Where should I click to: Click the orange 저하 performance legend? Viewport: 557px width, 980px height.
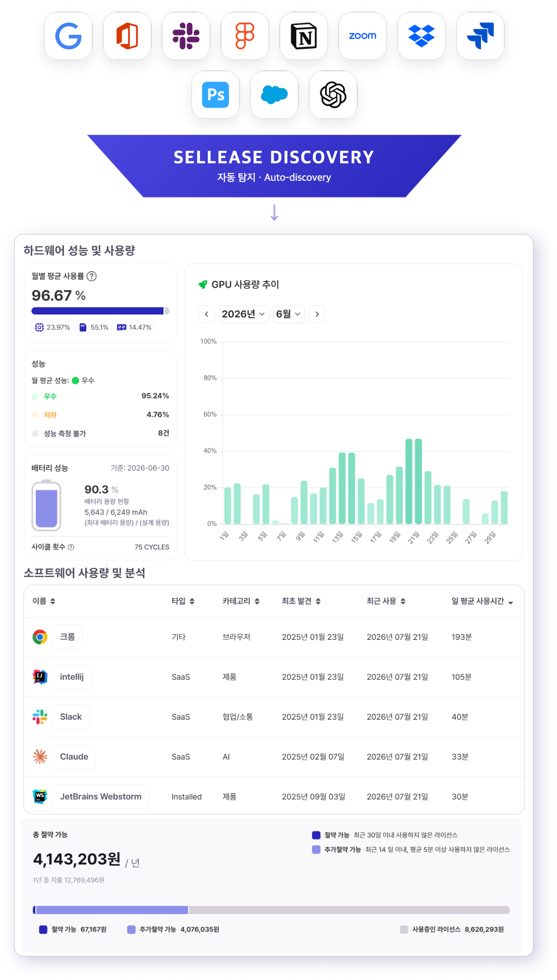pos(44,415)
